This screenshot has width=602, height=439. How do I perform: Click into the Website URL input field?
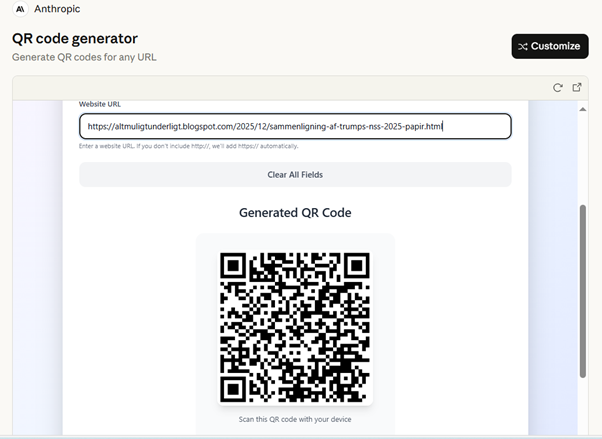point(295,126)
